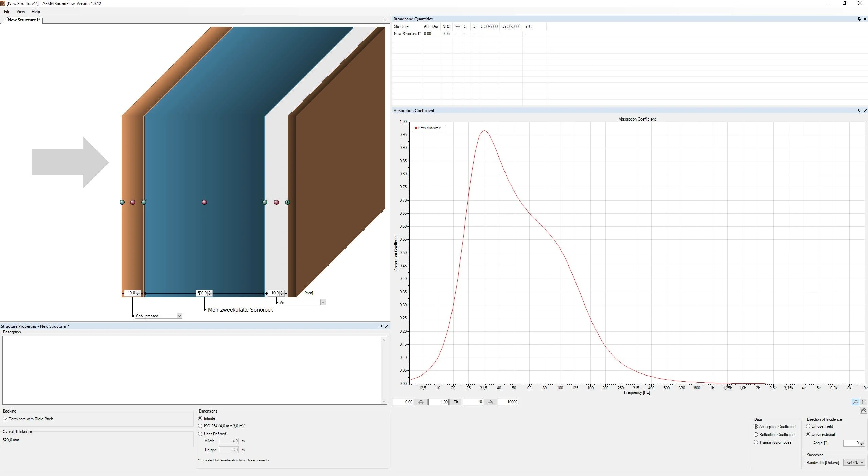Add layer between Sonorock and air

265,202
